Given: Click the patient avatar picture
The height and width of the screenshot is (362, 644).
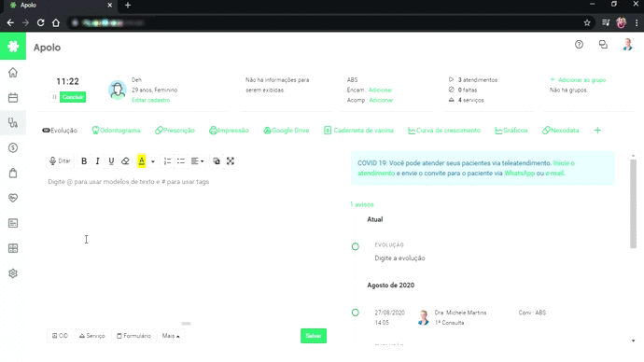Looking at the screenshot, I should pyautogui.click(x=118, y=90).
